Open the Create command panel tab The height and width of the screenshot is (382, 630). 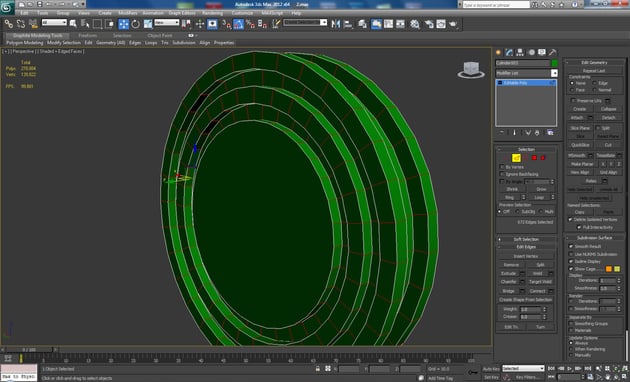click(x=499, y=52)
